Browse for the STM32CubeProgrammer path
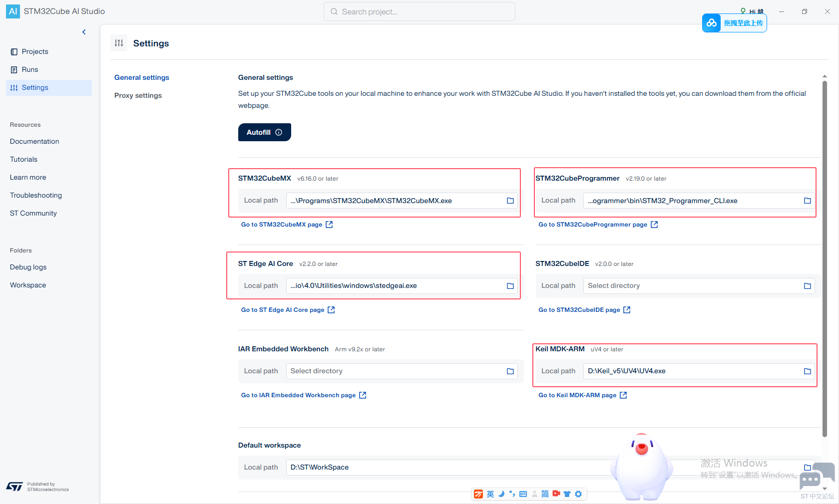839x504 pixels. [808, 201]
